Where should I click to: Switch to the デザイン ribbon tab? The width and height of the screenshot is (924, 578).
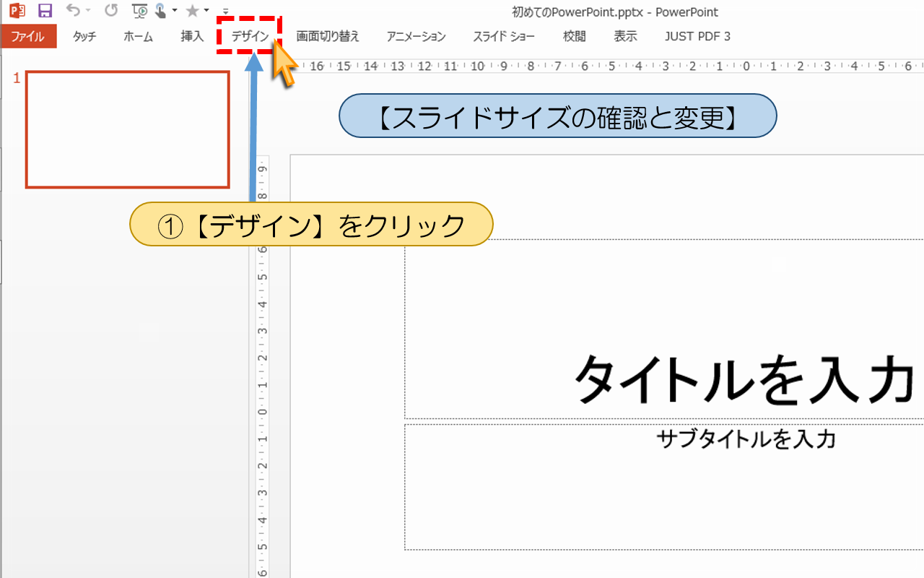pos(250,35)
